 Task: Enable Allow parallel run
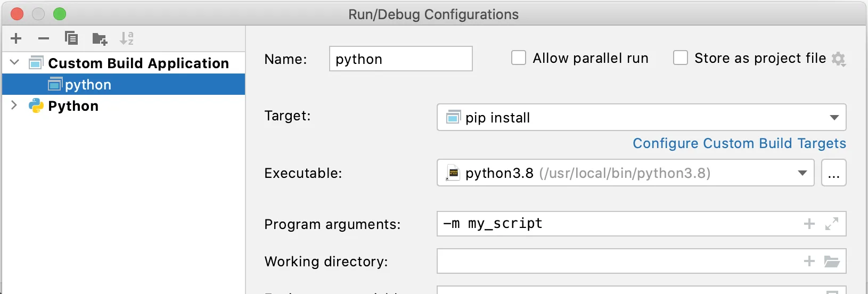tap(519, 58)
